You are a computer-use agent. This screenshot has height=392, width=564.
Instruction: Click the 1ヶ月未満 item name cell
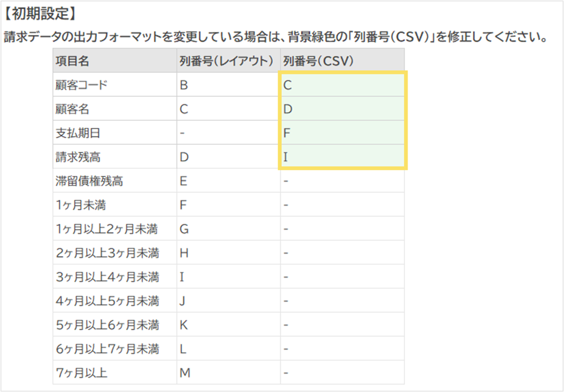point(114,205)
